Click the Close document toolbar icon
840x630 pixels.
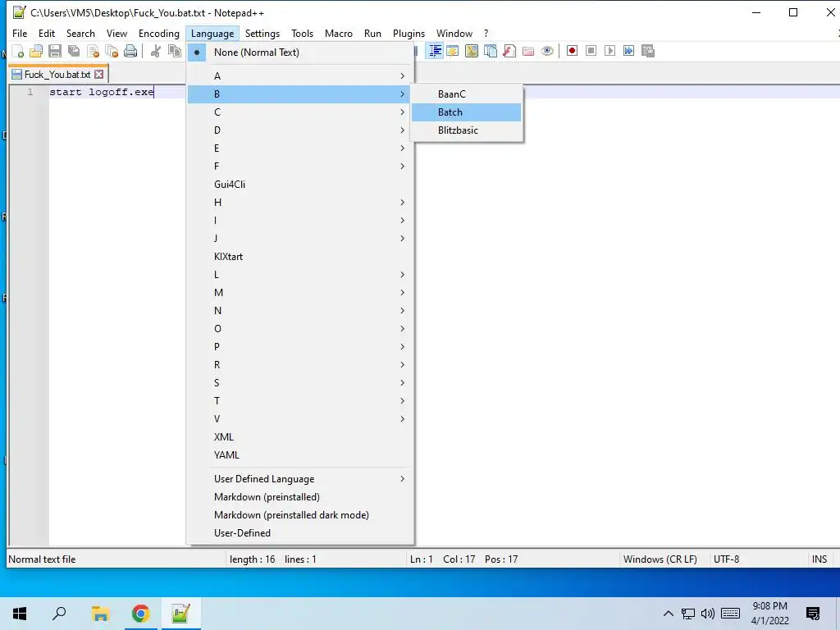click(x=93, y=52)
